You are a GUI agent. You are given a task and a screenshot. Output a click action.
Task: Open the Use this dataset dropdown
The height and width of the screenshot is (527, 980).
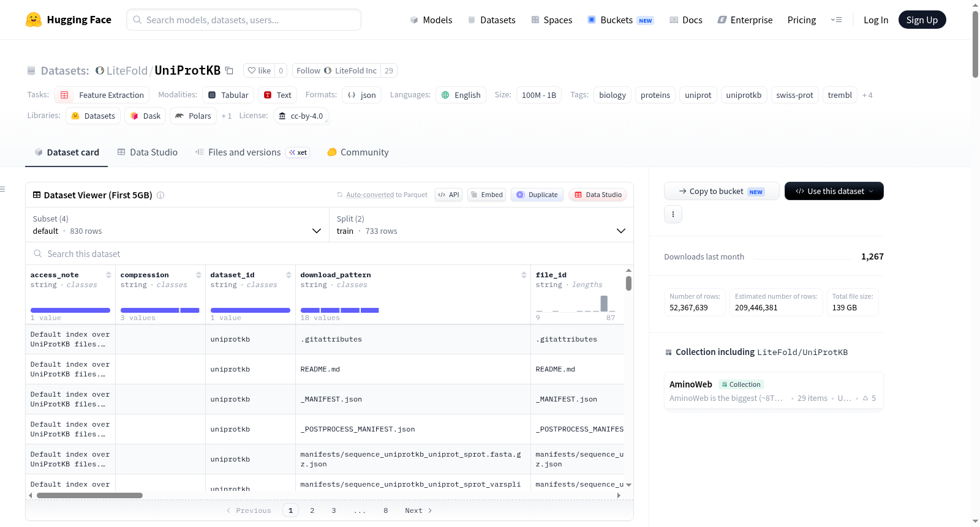834,191
